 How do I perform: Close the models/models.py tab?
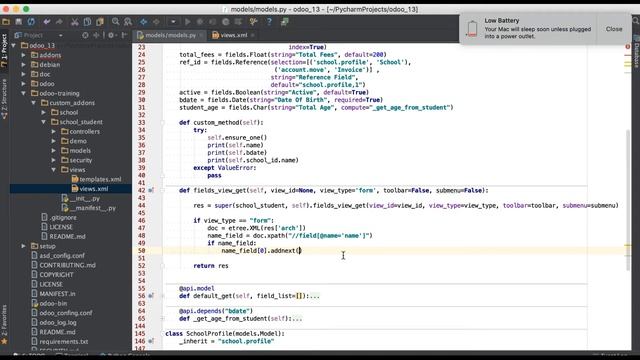201,36
